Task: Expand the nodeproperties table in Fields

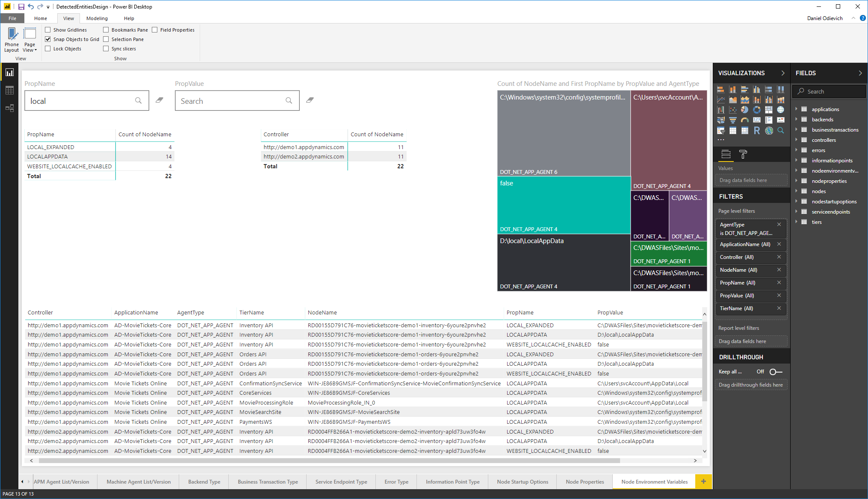Action: click(x=797, y=181)
